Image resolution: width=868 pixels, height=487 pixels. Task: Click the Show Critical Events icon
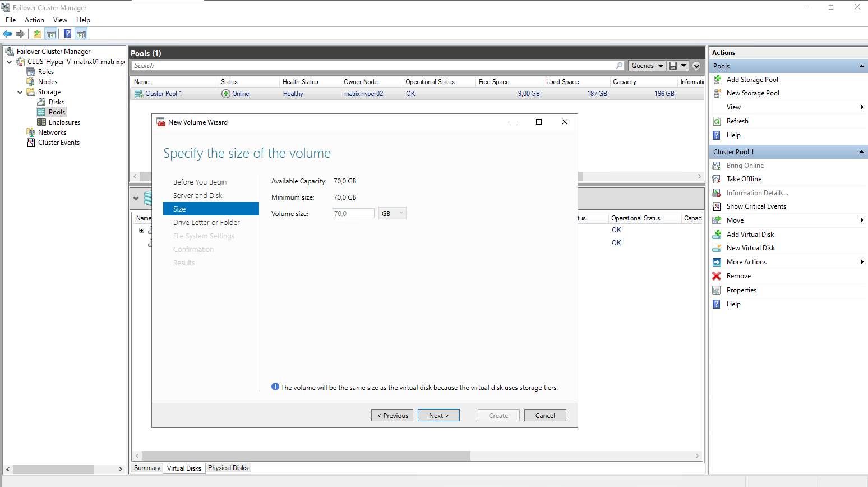click(717, 206)
